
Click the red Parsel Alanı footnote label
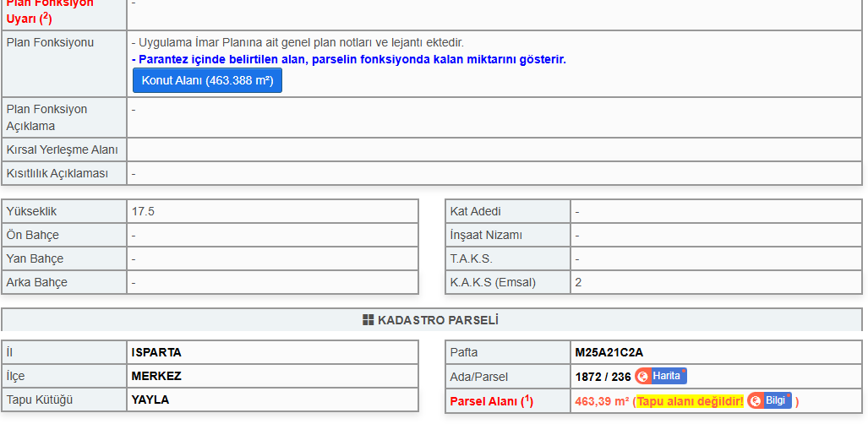(x=491, y=401)
